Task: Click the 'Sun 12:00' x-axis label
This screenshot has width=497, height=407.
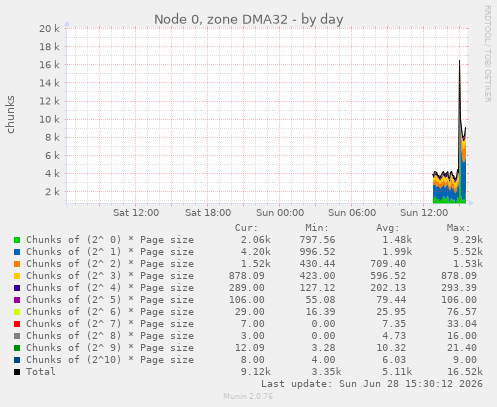Action: [424, 213]
